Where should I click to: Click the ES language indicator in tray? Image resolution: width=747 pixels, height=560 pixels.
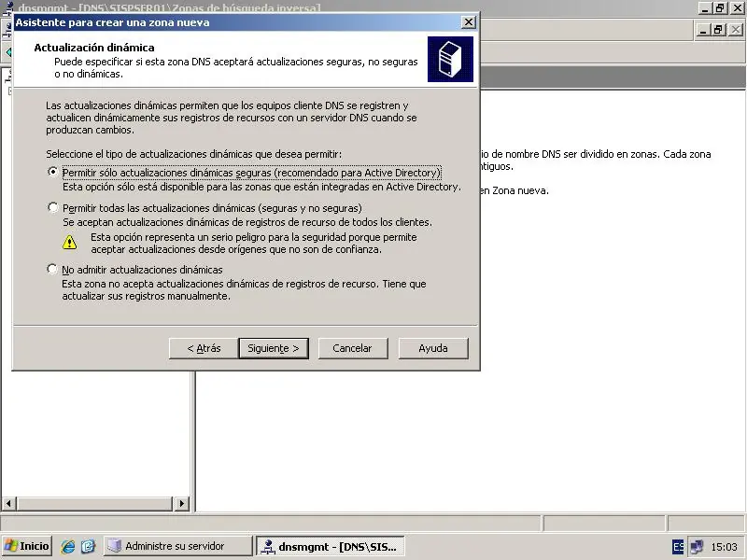point(678,547)
